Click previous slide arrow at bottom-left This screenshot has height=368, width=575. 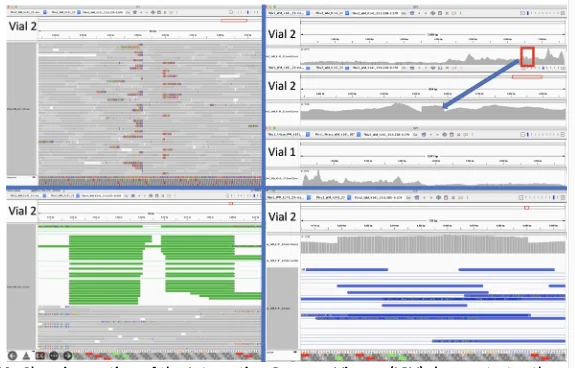[12, 356]
